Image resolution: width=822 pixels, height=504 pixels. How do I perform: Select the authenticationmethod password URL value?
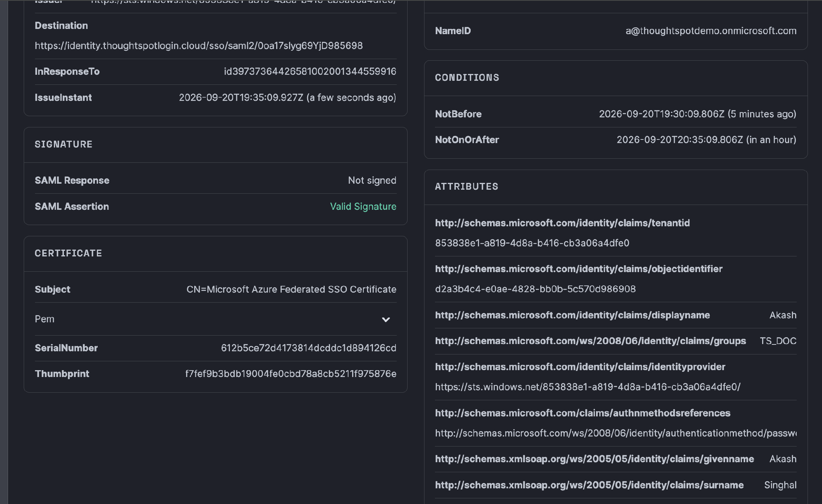pos(616,433)
